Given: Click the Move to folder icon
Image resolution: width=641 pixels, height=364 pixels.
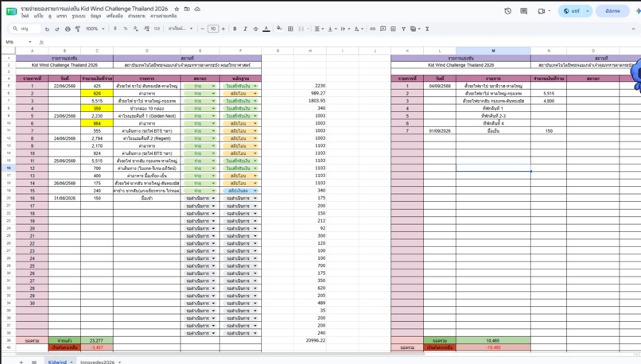Looking at the screenshot, I should [187, 9].
